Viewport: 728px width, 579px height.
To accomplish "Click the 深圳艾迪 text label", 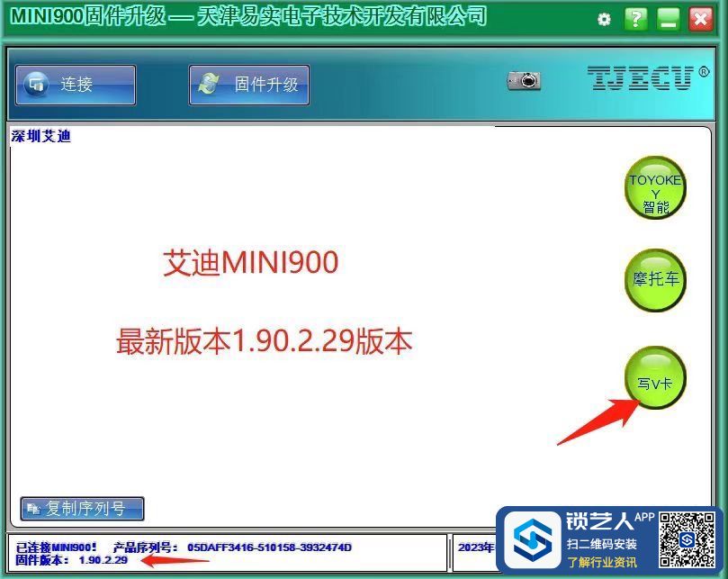I will pos(40,136).
